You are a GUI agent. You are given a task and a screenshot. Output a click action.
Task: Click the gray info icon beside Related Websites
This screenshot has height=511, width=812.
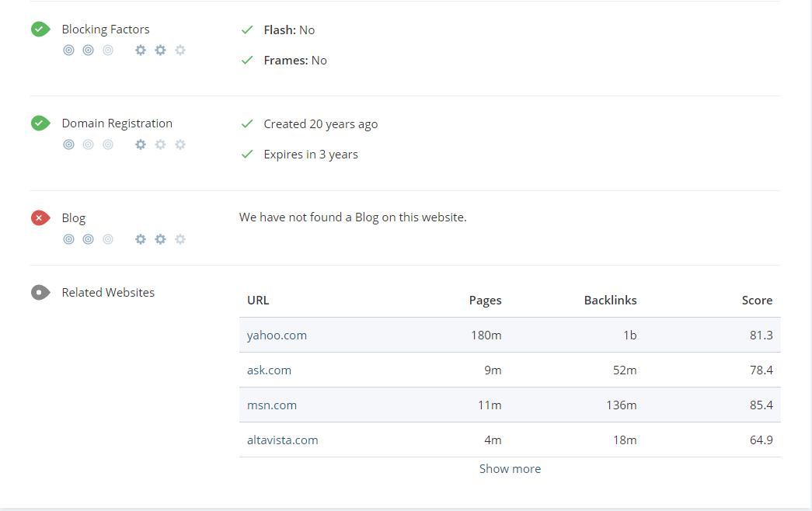[x=40, y=293]
